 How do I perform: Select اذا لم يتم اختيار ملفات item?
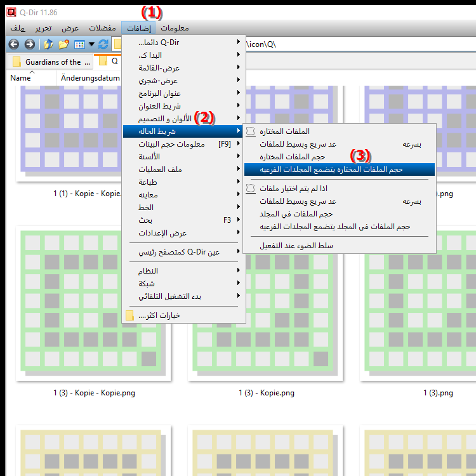click(340, 188)
